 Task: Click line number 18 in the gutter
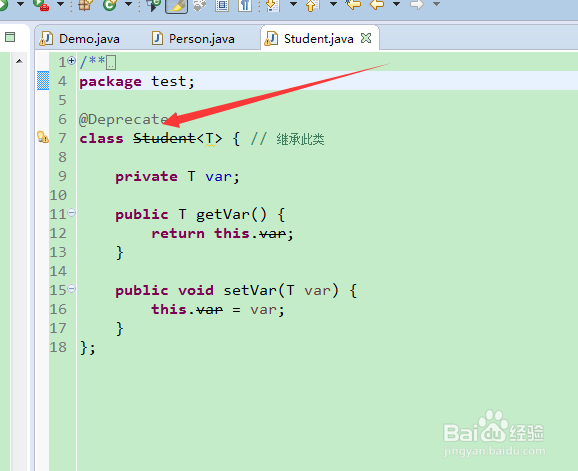58,347
